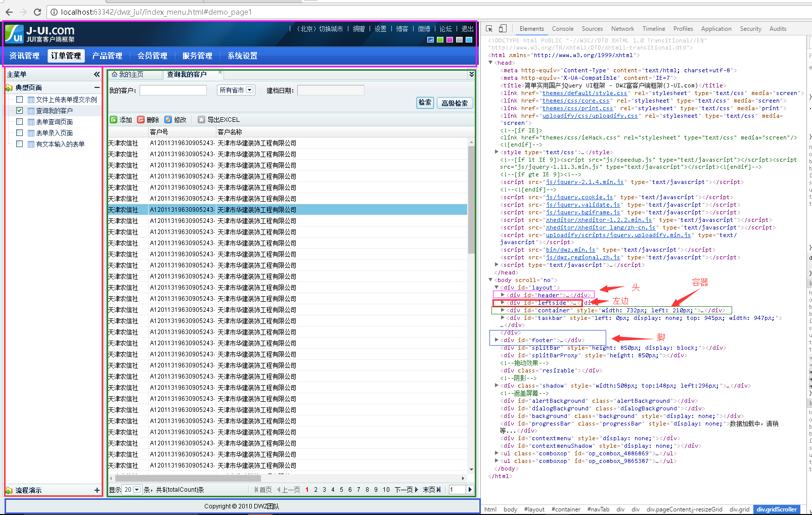Screen dimensions: 812x515
Task: Click the 切换城市 link
Action: pyautogui.click(x=331, y=29)
